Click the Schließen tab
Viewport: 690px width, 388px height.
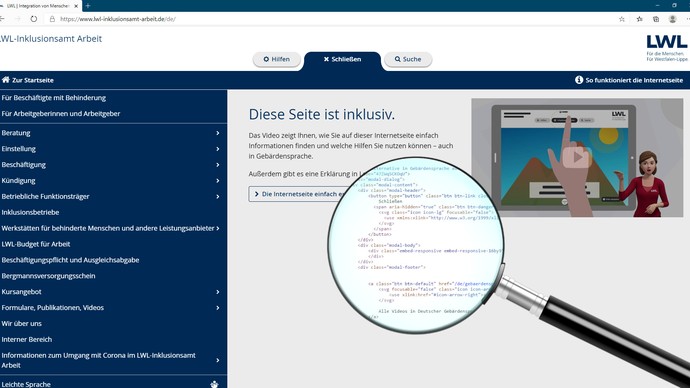click(342, 59)
